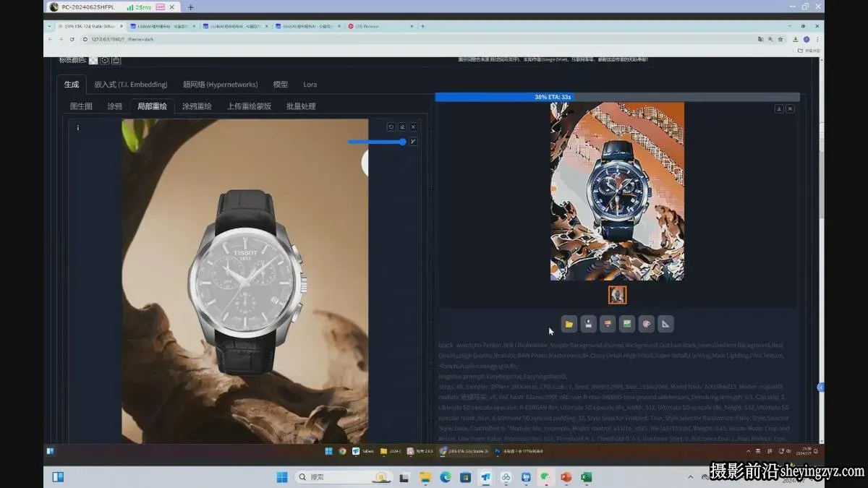Click the inner remote desktop Start button

328,451
